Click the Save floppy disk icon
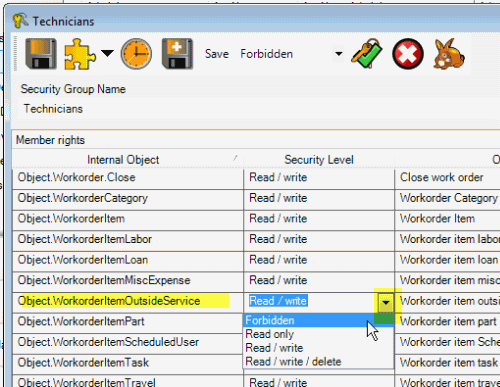Screen dimensions: 500x387 click(41, 54)
